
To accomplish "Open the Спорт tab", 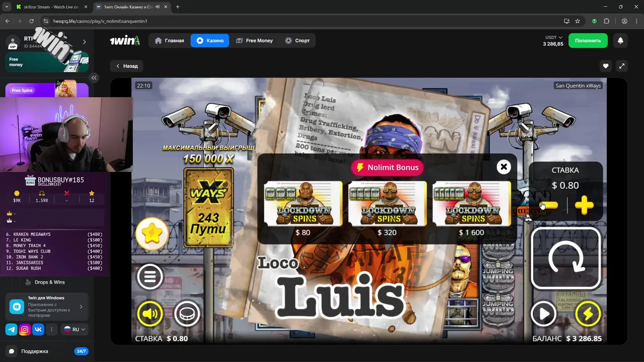I will coord(297,41).
